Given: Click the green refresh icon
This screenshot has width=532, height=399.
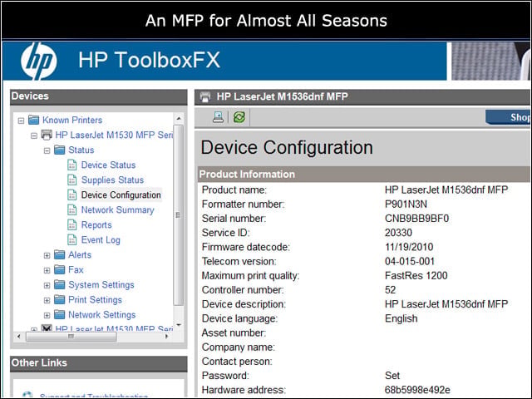Looking at the screenshot, I should point(239,117).
